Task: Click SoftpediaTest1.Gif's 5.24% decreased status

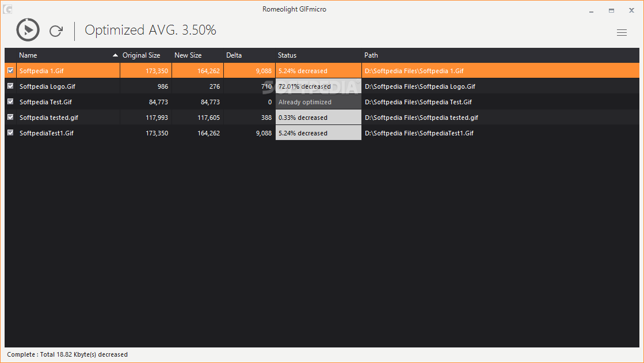Action: click(x=318, y=133)
